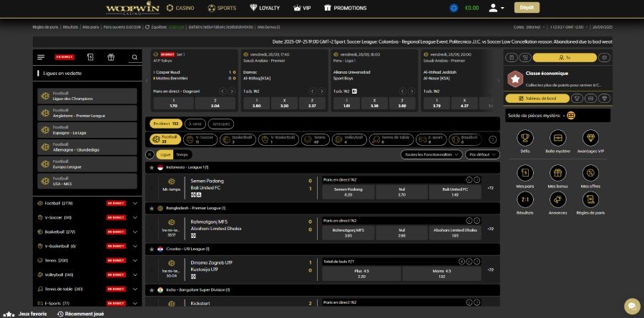
Task: Open the Défis trophy icon
Action: tap(525, 137)
